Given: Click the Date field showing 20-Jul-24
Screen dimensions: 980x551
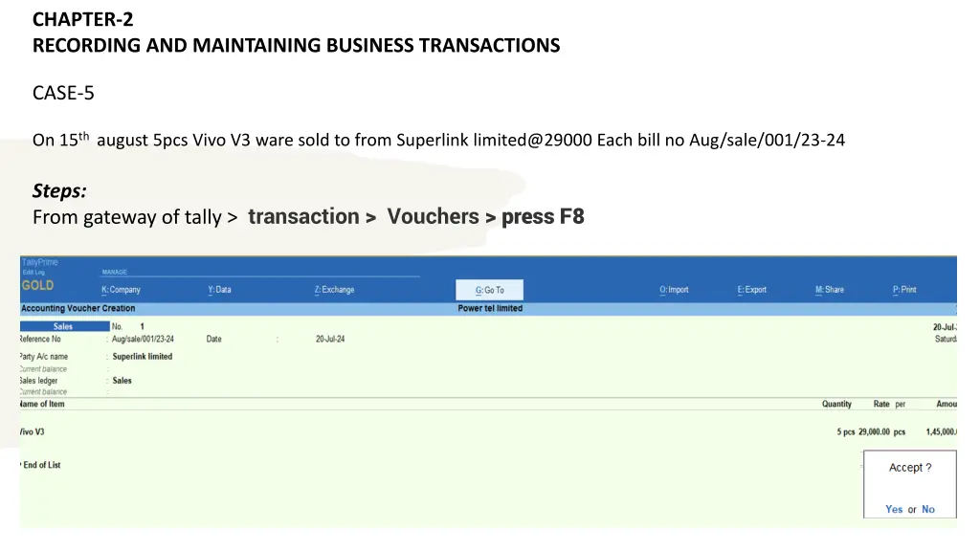Looking at the screenshot, I should [330, 340].
